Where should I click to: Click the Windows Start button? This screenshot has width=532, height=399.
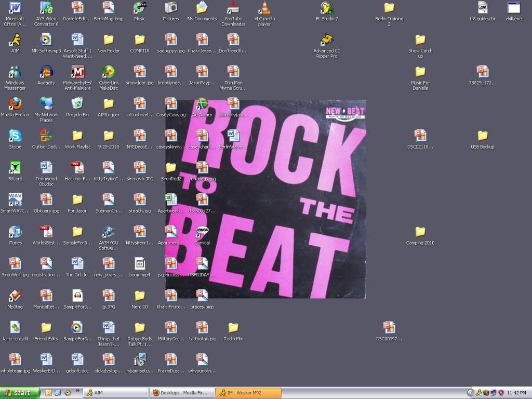19,393
